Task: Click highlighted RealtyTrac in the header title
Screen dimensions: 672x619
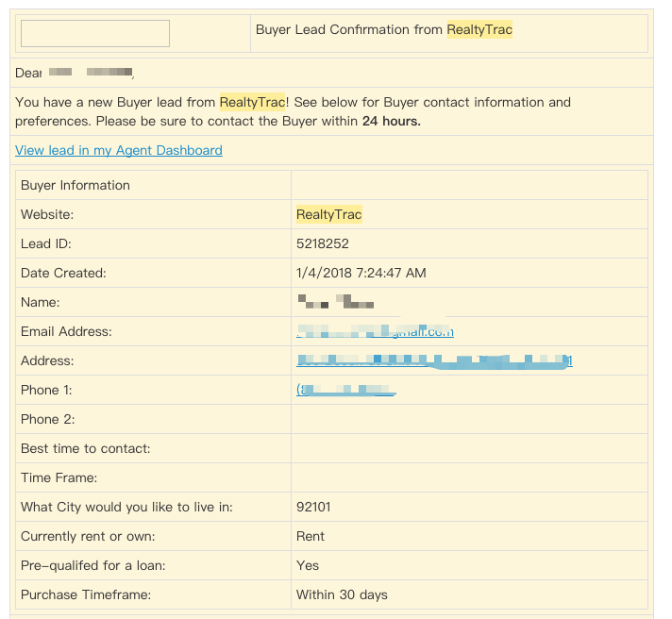Action: [x=479, y=30]
